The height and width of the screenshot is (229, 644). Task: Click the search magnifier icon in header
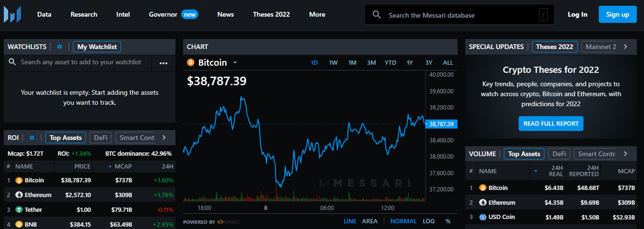pos(377,15)
